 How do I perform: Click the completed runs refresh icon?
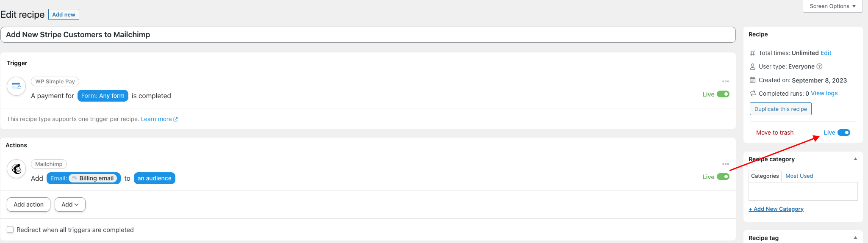752,94
